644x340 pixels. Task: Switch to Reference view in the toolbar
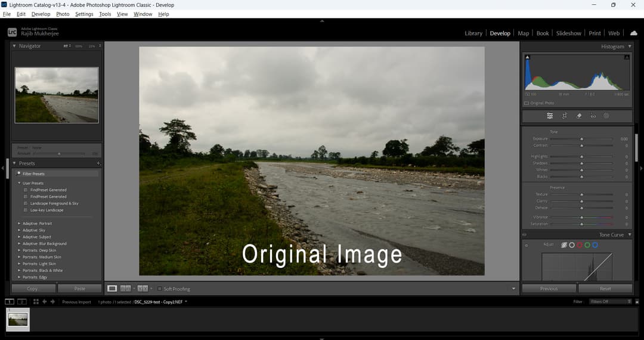point(126,289)
